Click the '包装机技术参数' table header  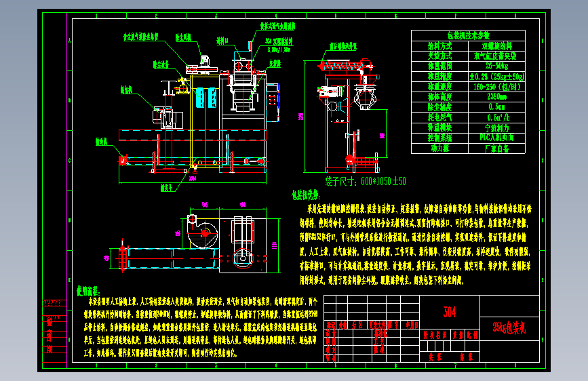(x=468, y=36)
